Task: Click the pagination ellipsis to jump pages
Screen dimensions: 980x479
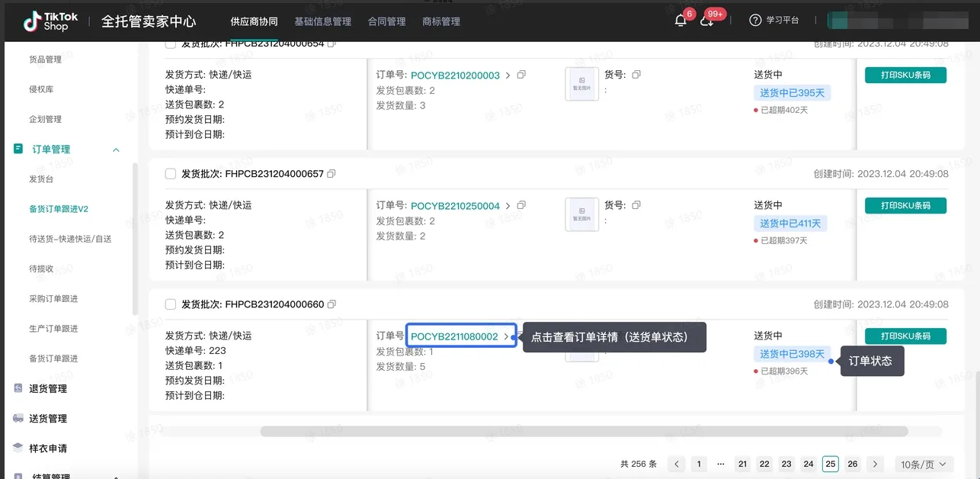Action: pyautogui.click(x=720, y=464)
